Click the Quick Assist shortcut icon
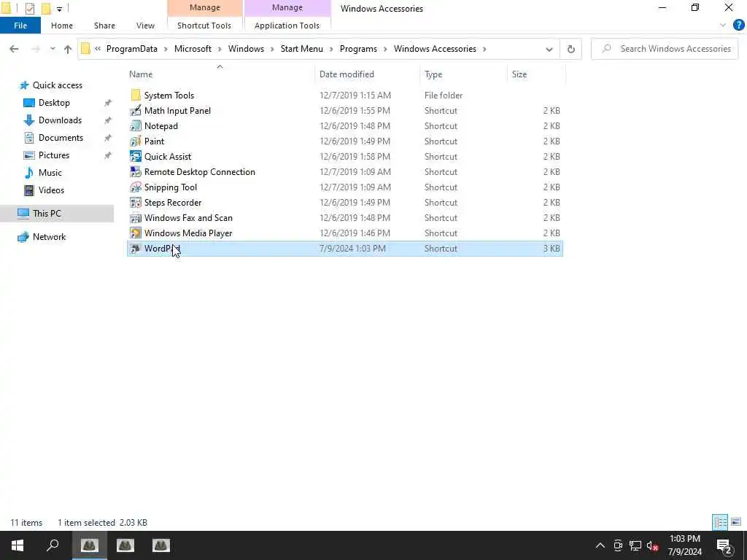 136,156
